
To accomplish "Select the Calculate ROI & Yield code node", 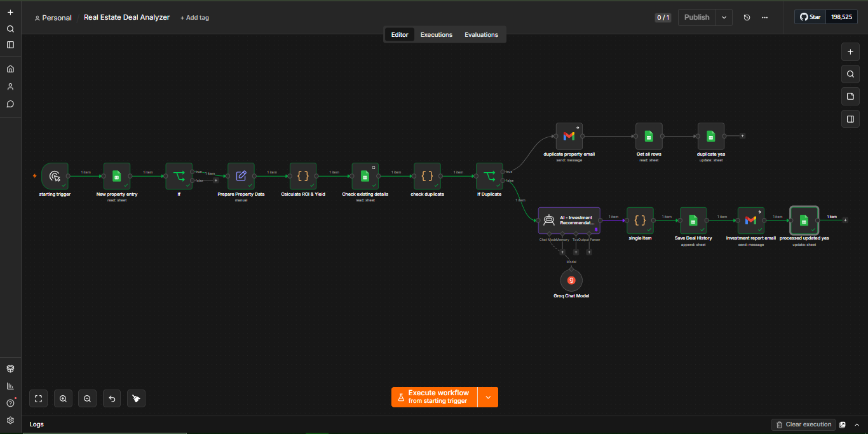I will pos(303,176).
